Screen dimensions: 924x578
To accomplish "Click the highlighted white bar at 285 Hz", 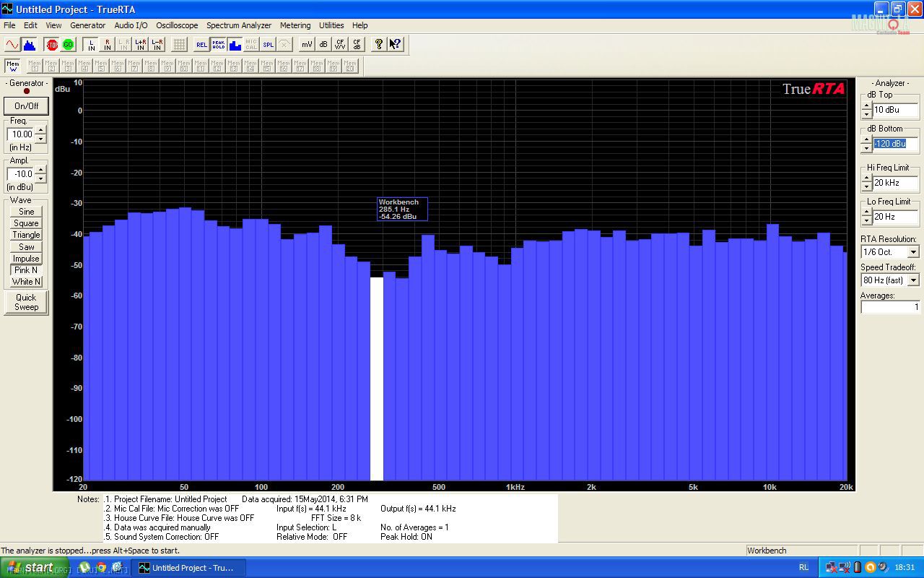I will 377,379.
